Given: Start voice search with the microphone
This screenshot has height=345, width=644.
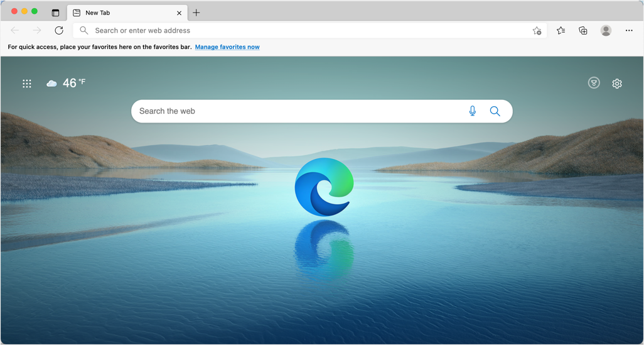Looking at the screenshot, I should pos(472,111).
